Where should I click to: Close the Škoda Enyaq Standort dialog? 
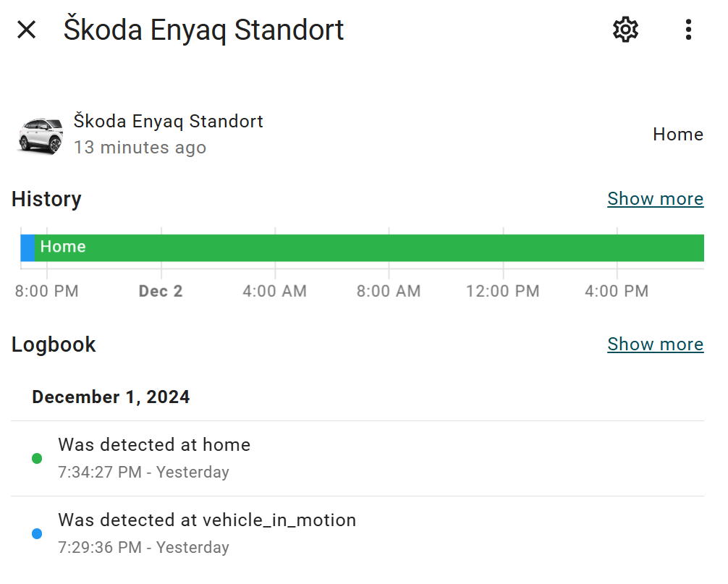(27, 30)
